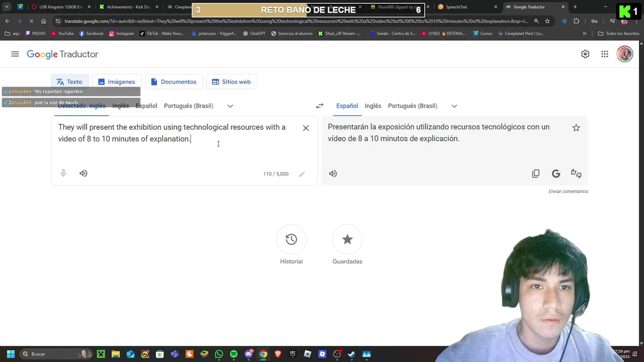
Task: Open the browser home page
Action: coord(43,21)
